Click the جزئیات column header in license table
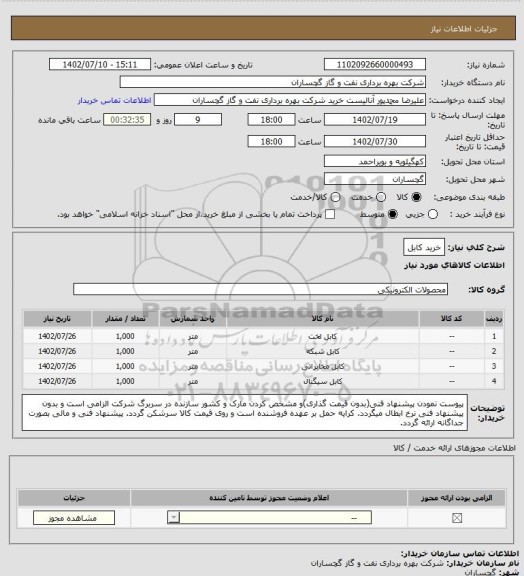This screenshot has width=524, height=576. tap(74, 498)
